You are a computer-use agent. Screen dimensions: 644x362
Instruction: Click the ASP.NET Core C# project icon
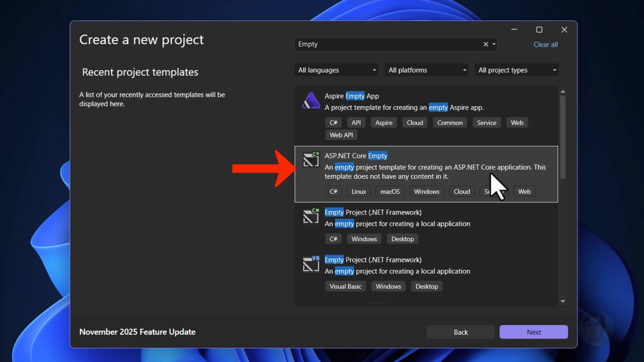coord(311,160)
